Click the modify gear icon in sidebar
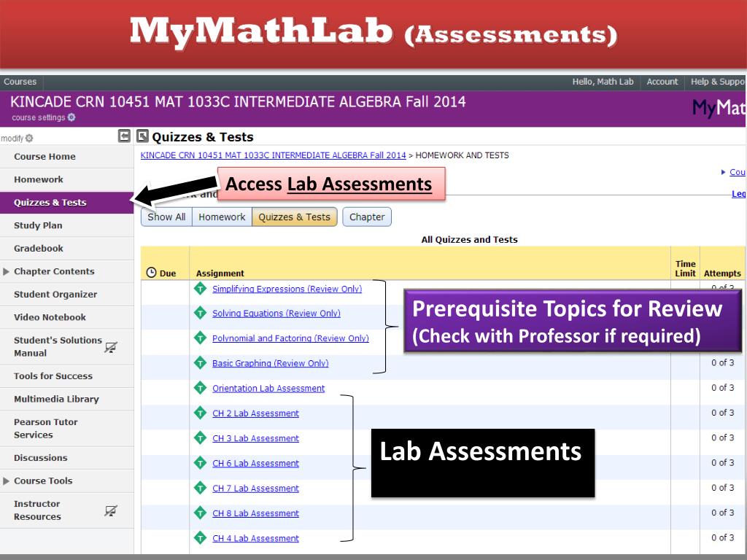Viewport: 747px width, 560px height. [29, 138]
